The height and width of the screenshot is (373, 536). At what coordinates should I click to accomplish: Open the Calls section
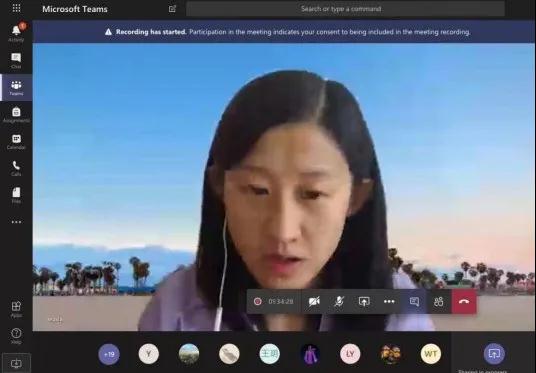(x=16, y=169)
